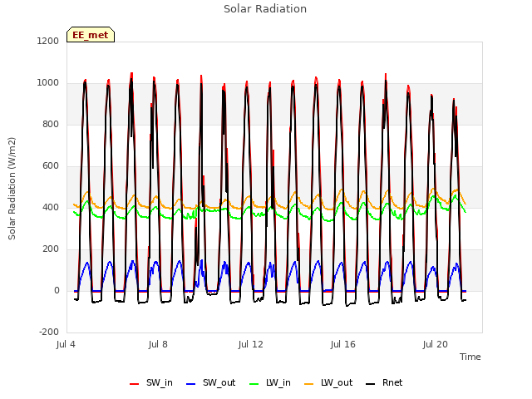Select Rnet legend entry
532x399 pixels.
point(384,382)
